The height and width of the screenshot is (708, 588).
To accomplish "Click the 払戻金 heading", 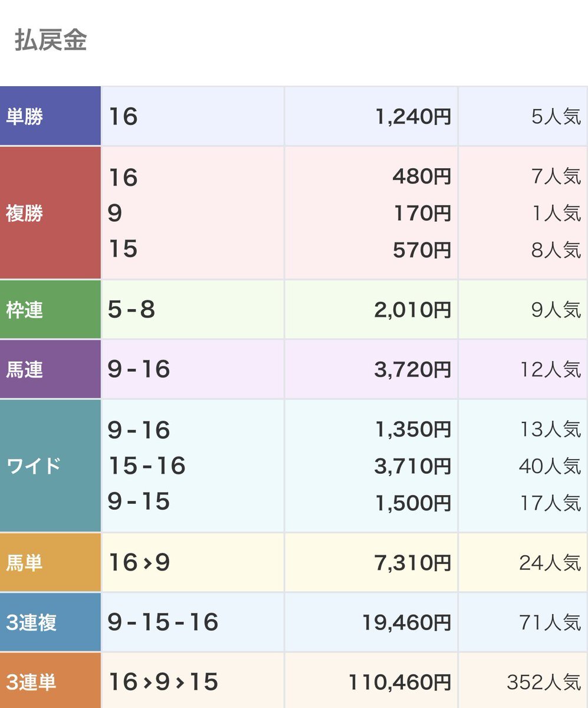I will pos(51,41).
